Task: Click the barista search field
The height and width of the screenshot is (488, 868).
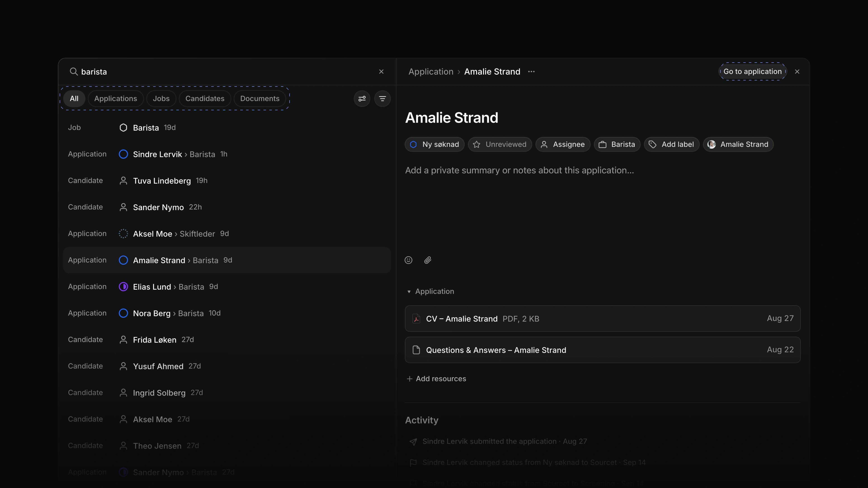Action: [222, 71]
